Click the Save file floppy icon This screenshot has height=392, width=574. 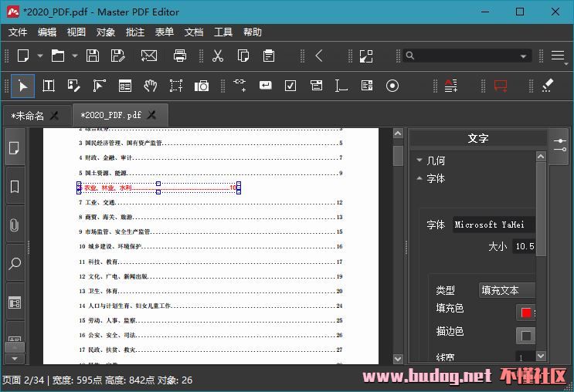click(93, 56)
